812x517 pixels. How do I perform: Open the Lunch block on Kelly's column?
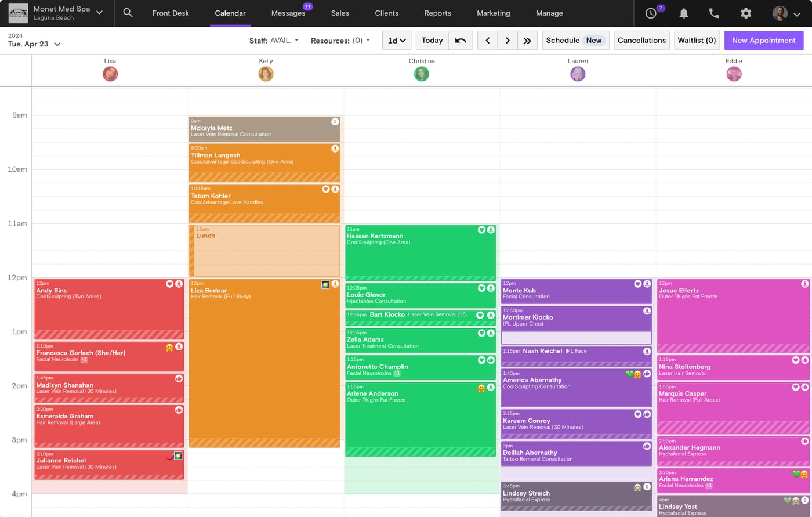pyautogui.click(x=264, y=251)
